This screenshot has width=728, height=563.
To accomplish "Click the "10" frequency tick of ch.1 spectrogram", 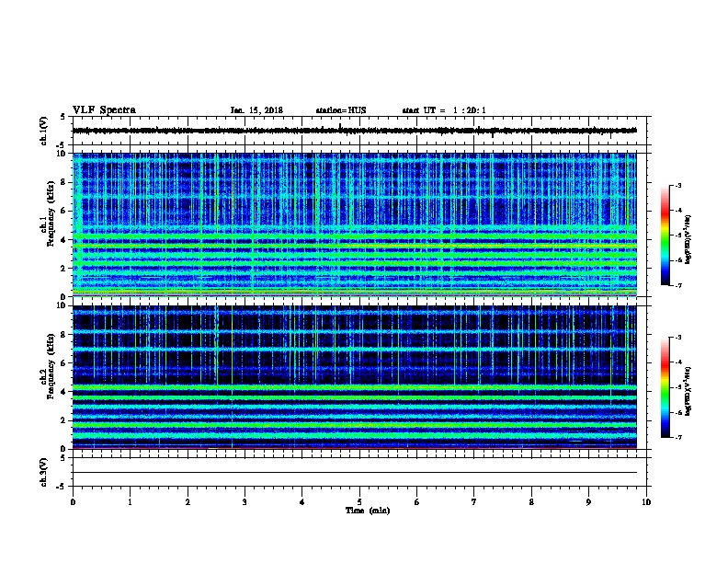I will (63, 154).
